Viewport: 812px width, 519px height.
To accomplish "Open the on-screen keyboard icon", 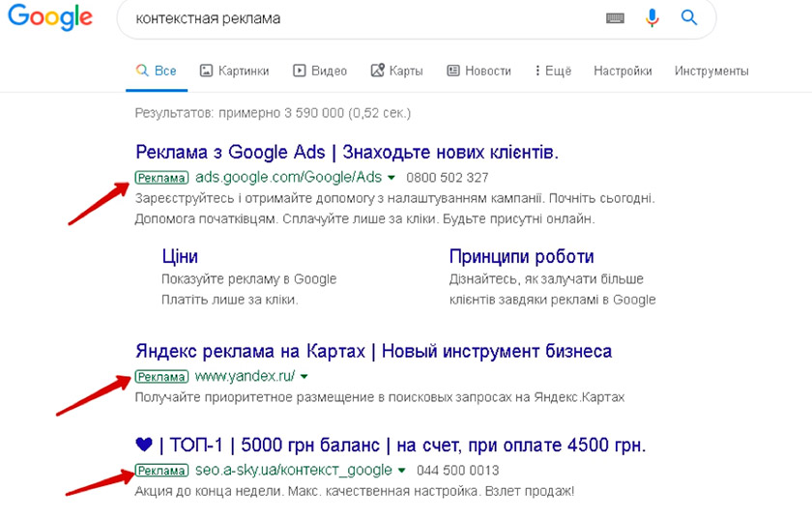I will [x=615, y=18].
